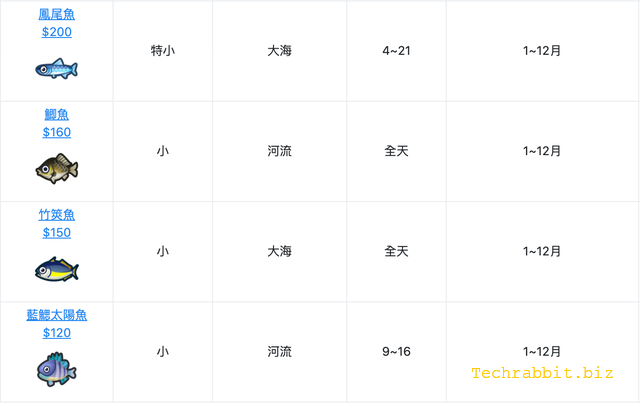
Task: Click the $150 price link
Action: point(56,233)
